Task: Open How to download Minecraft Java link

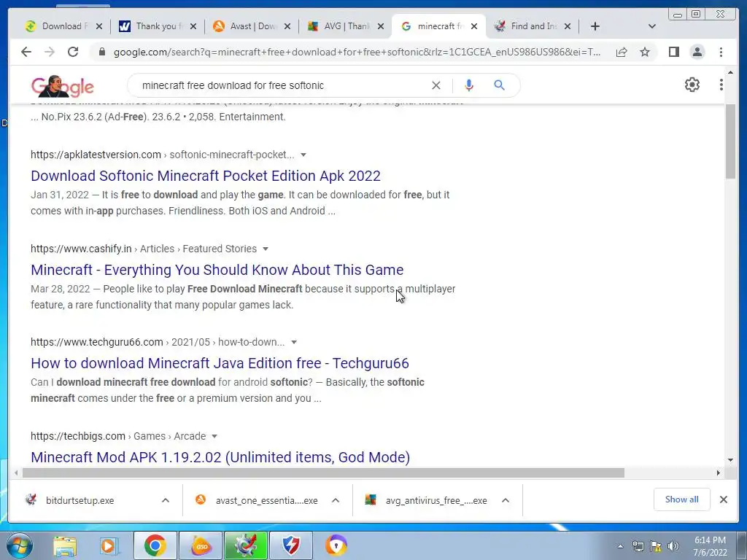Action: [220, 363]
